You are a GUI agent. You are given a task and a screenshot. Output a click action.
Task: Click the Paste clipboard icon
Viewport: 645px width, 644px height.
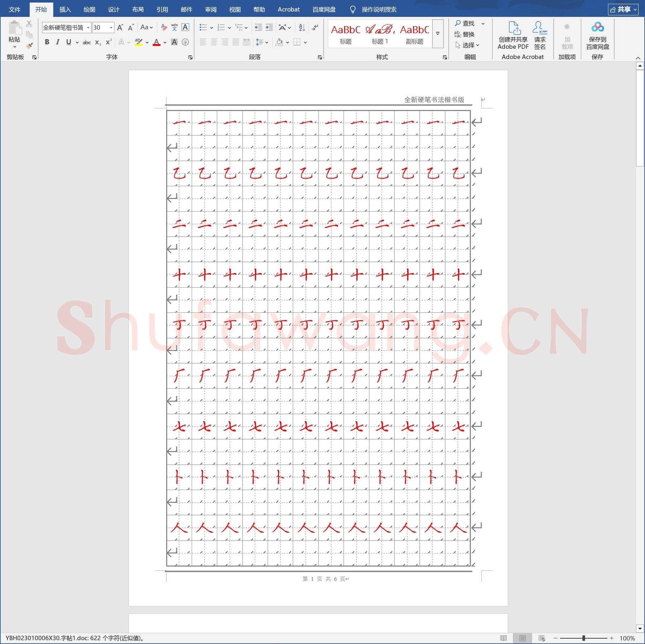point(14,28)
